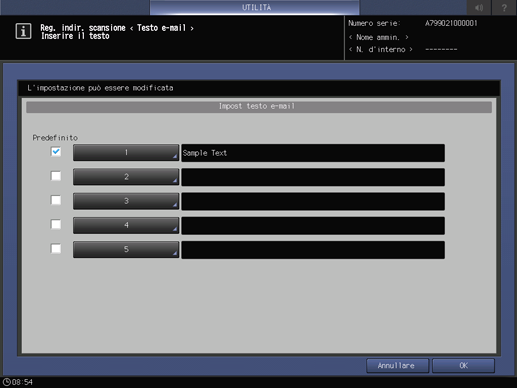The height and width of the screenshot is (388, 517).
Task: Uncheck Predefinito checkbox for text 1
Action: (x=56, y=152)
